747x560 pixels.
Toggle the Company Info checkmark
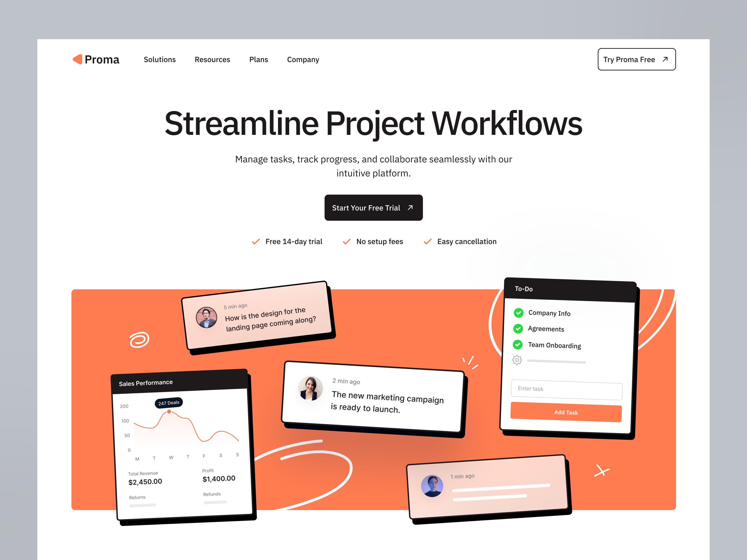click(519, 313)
